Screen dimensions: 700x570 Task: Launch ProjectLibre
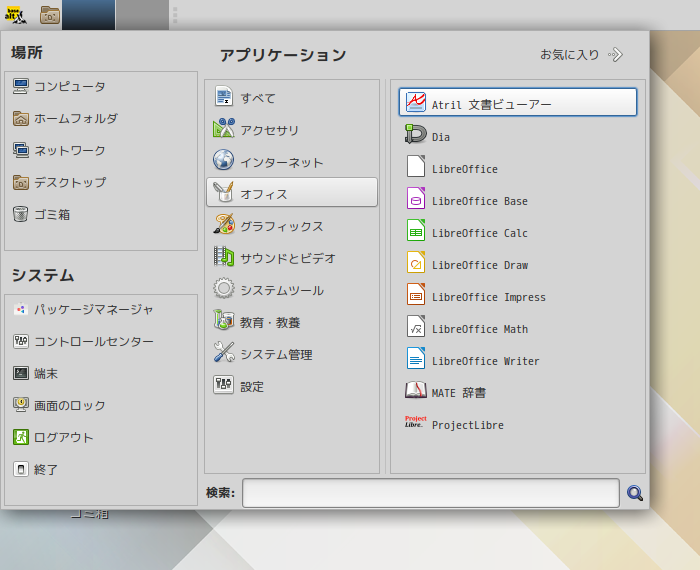518,424
